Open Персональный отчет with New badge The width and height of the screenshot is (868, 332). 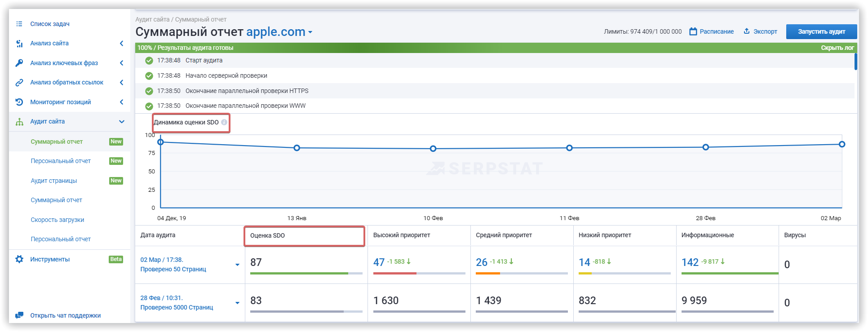(61, 161)
